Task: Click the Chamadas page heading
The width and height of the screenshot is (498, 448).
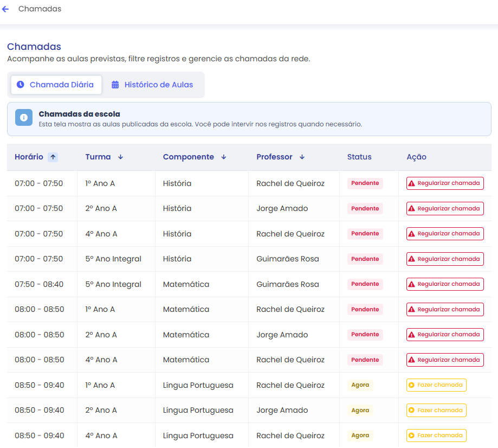Action: point(34,47)
